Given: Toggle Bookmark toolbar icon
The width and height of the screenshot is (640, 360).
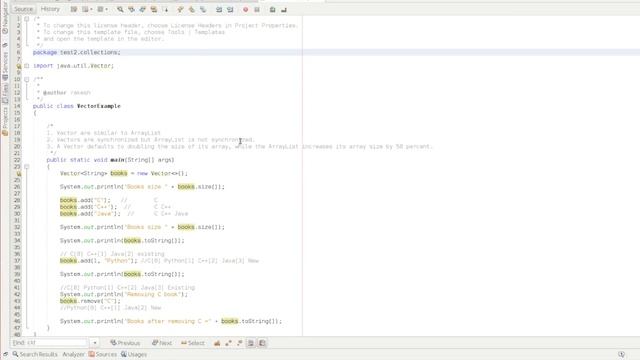Looking at the screenshot, I should pyautogui.click(x=203, y=9).
